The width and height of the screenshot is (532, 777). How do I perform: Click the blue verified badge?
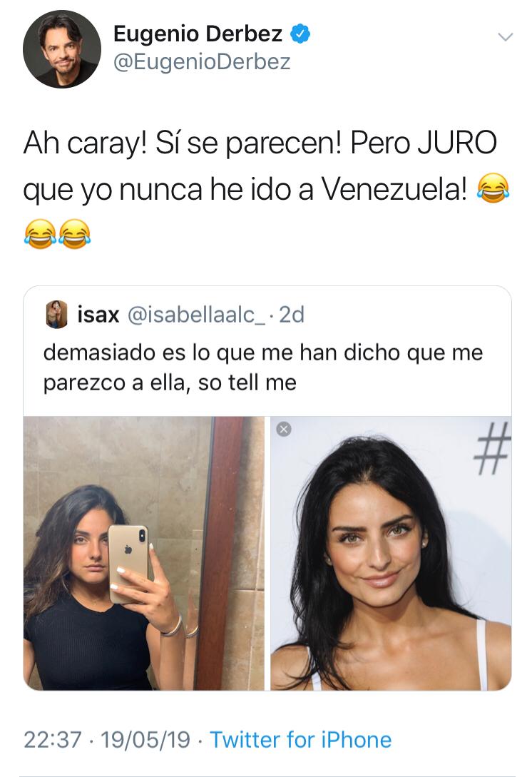pos(300,34)
